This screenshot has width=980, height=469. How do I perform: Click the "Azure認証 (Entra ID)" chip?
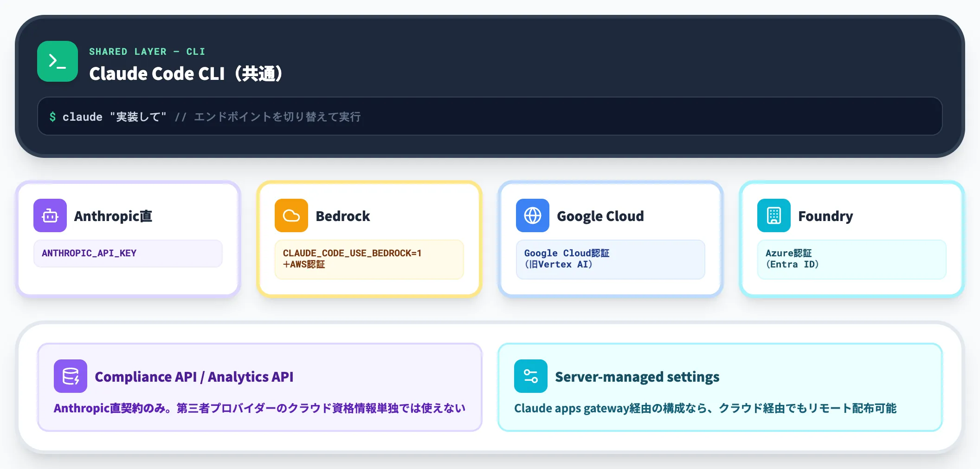(852, 259)
